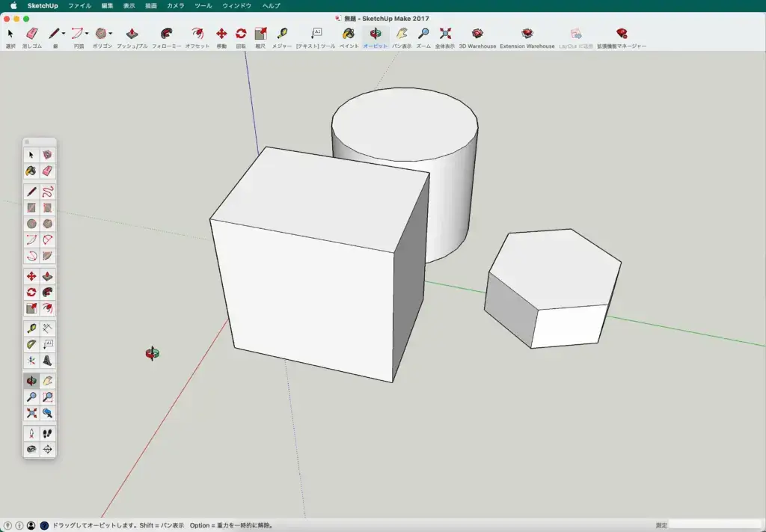Click the credits info icon in status bar
766x532 pixels.
coord(19,526)
